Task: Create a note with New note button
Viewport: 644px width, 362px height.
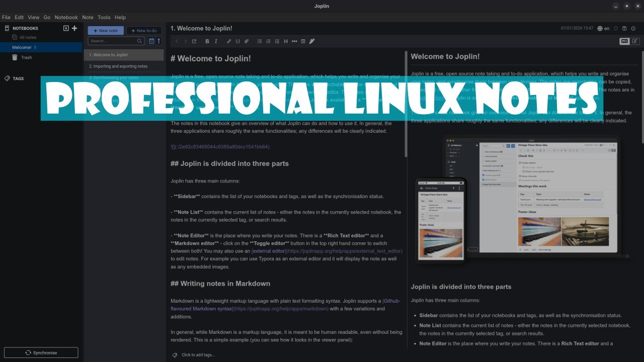Action: point(106,31)
